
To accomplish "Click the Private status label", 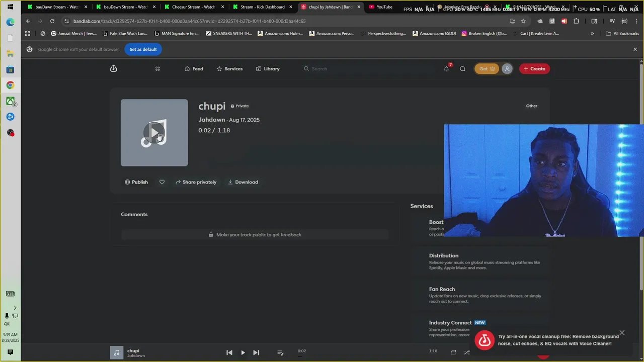I will coord(239,106).
